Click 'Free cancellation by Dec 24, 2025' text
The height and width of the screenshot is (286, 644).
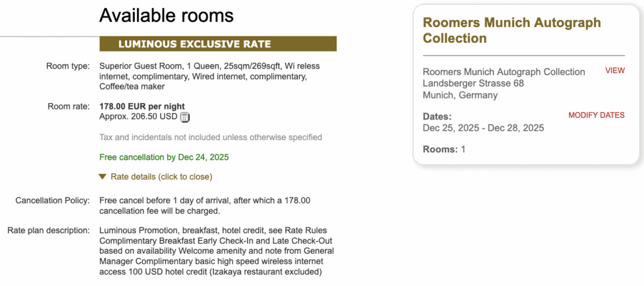164,157
